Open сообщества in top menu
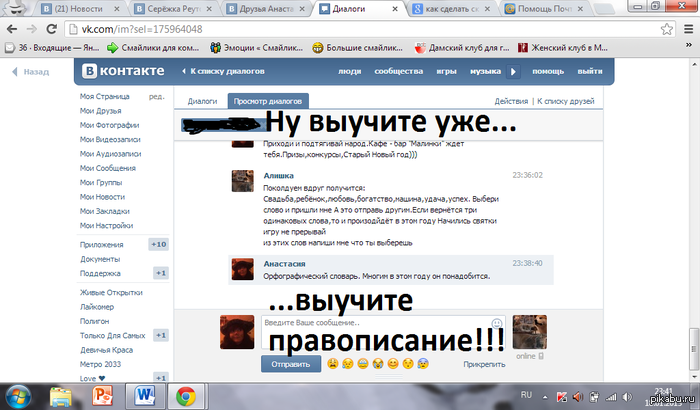Image resolution: width=700 pixels, height=410 pixels. click(x=399, y=71)
